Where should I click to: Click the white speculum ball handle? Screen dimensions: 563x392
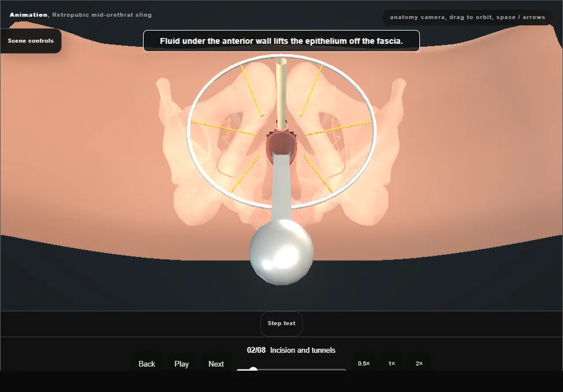281,252
